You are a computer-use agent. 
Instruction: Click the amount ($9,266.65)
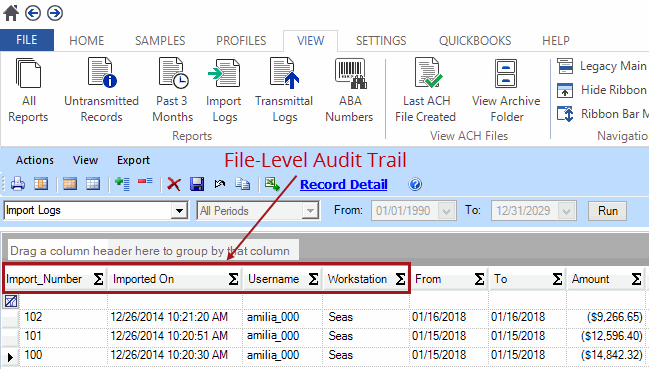pyautogui.click(x=615, y=317)
